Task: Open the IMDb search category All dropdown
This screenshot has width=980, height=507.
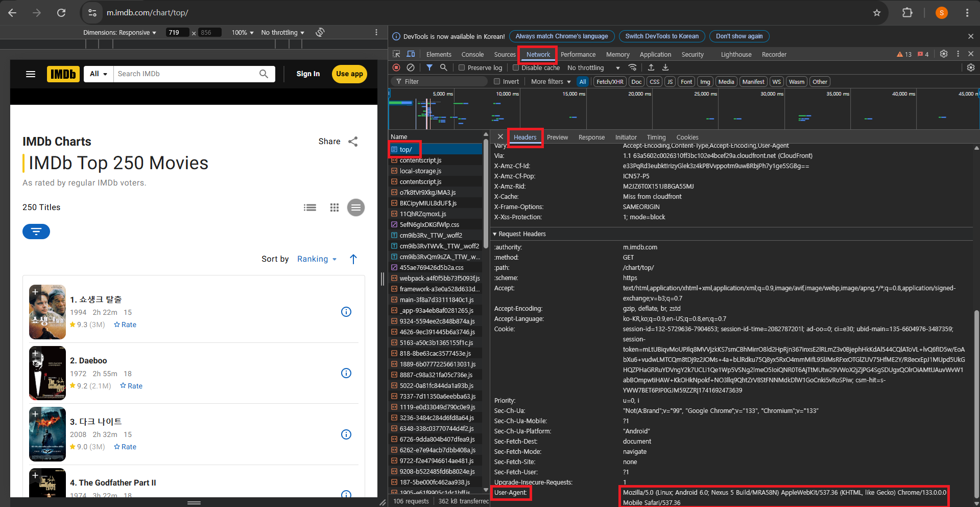Action: pyautogui.click(x=99, y=74)
